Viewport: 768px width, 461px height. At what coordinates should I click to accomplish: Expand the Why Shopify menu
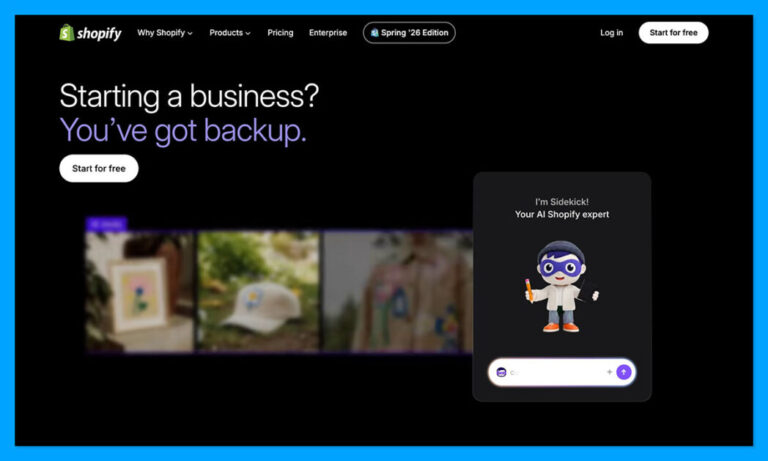point(165,33)
